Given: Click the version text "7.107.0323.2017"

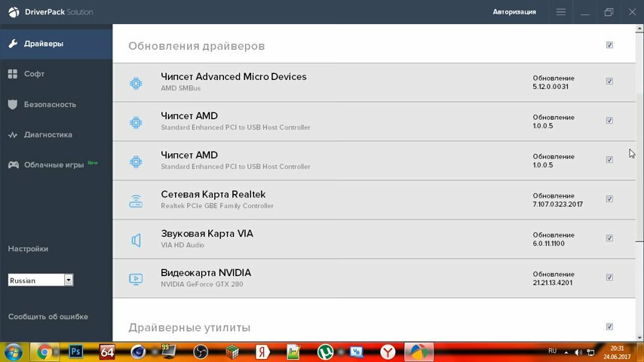Looking at the screenshot, I should coord(558,204).
